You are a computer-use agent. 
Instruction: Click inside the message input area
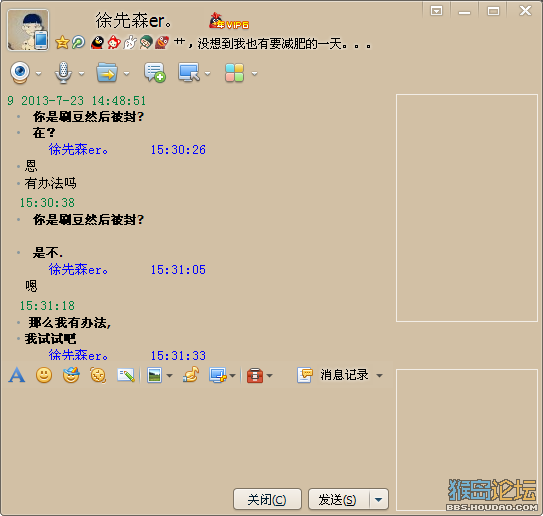click(x=197, y=435)
